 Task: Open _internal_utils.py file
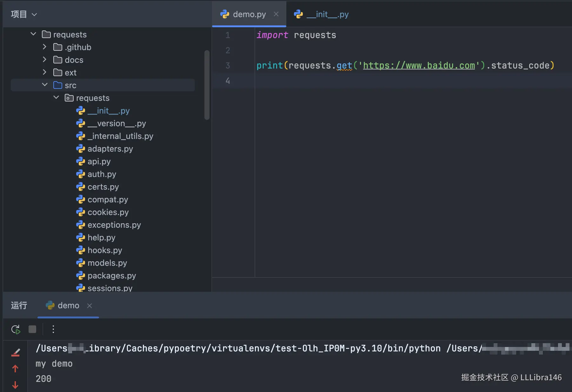tap(120, 136)
